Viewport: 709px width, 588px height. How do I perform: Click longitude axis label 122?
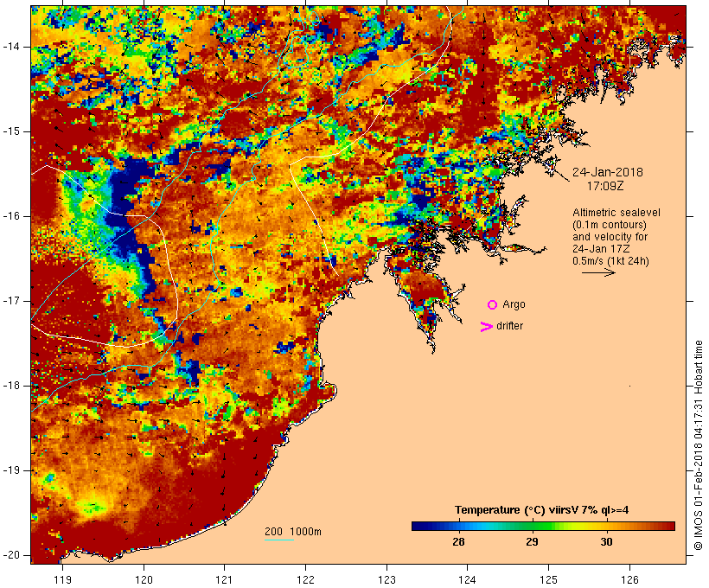point(305,579)
